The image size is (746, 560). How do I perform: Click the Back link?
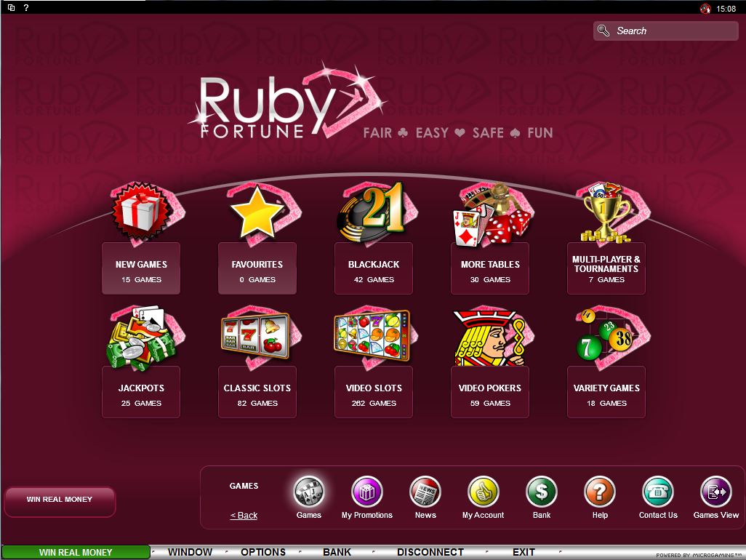244,516
